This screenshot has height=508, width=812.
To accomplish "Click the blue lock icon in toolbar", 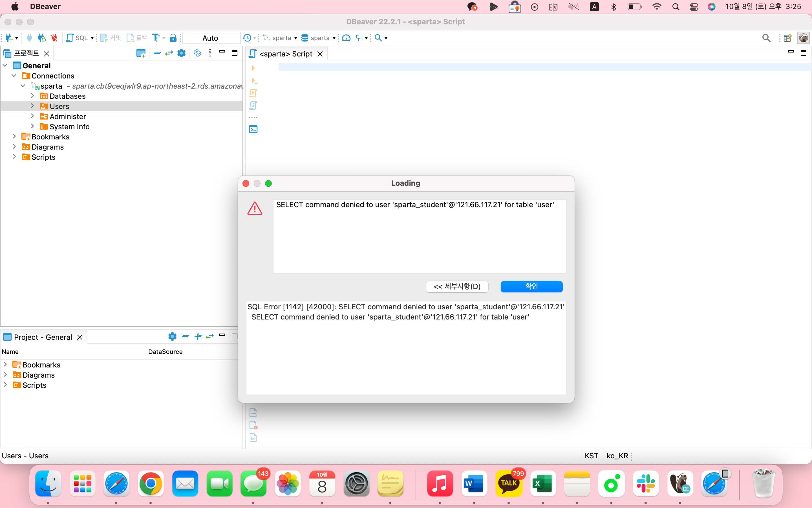I will tap(173, 38).
